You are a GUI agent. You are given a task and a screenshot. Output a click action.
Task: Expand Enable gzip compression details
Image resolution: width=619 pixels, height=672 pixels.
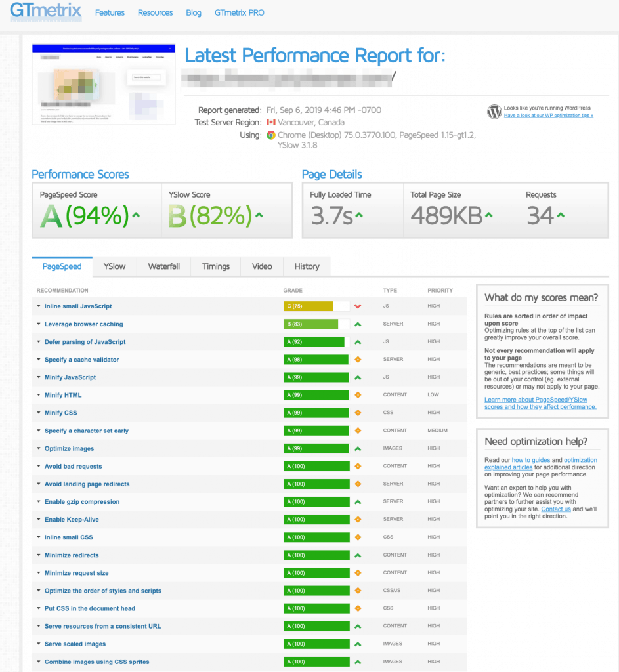[x=39, y=502]
